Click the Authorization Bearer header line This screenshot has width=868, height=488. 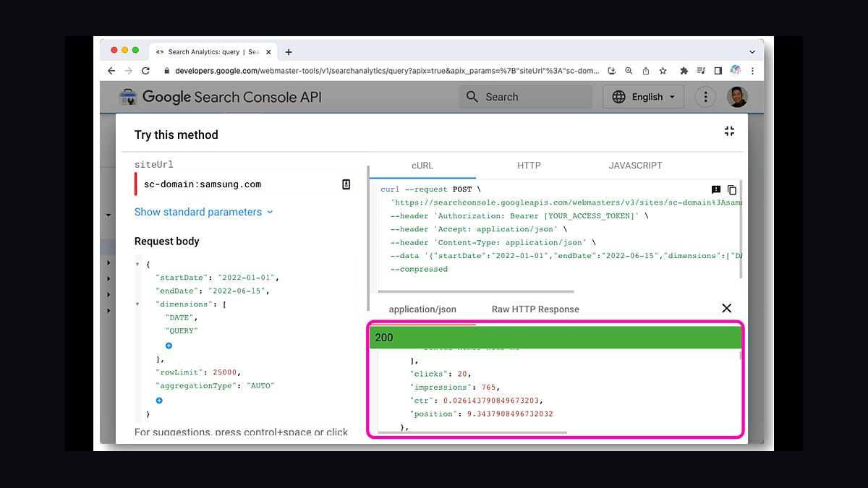pos(519,216)
